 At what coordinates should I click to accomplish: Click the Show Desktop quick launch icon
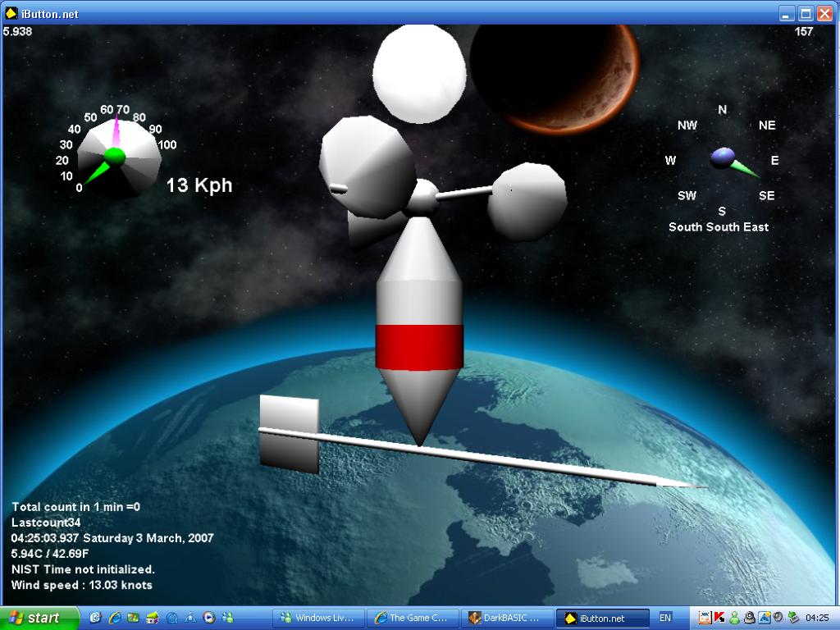click(x=95, y=617)
